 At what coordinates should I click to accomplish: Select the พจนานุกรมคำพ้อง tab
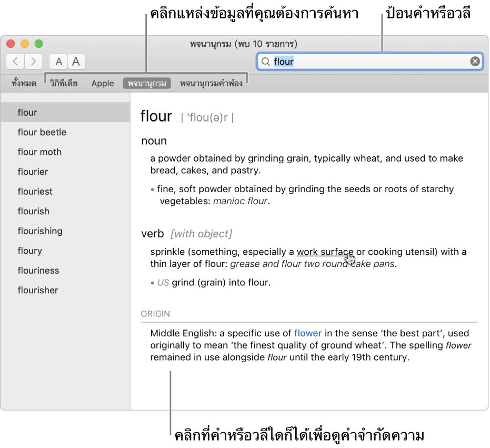click(211, 84)
